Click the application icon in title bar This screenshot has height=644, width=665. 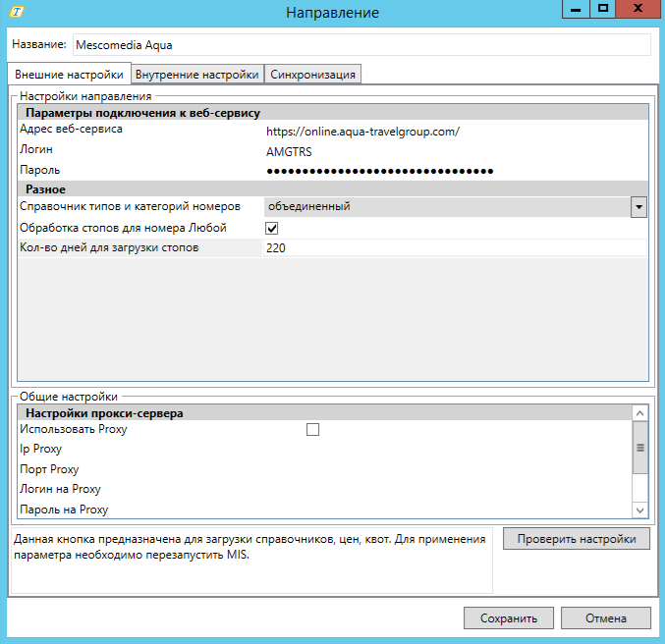(16, 12)
